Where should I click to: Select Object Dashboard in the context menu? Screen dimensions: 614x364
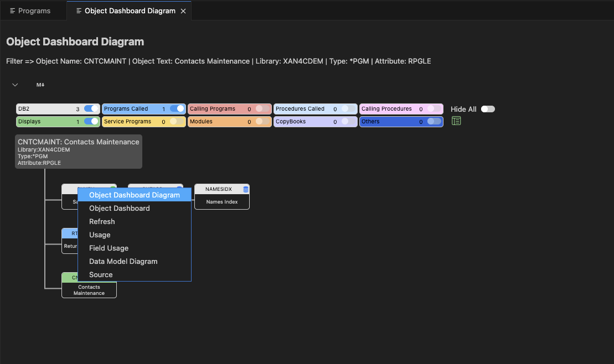pyautogui.click(x=120, y=208)
